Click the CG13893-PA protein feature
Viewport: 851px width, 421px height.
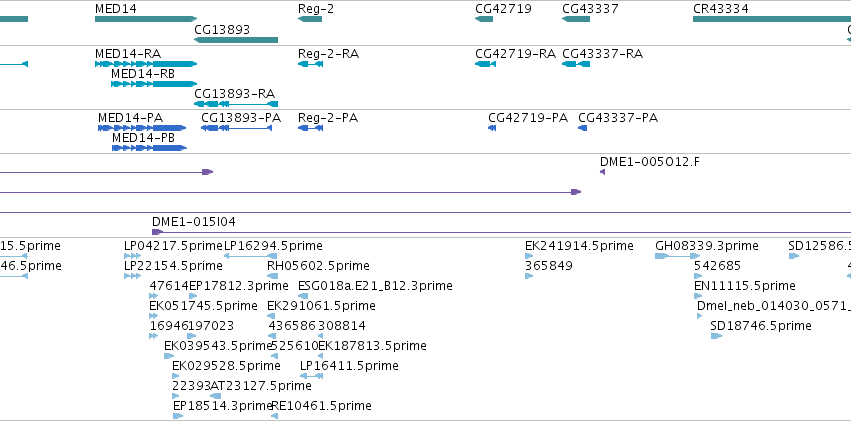tap(237, 128)
